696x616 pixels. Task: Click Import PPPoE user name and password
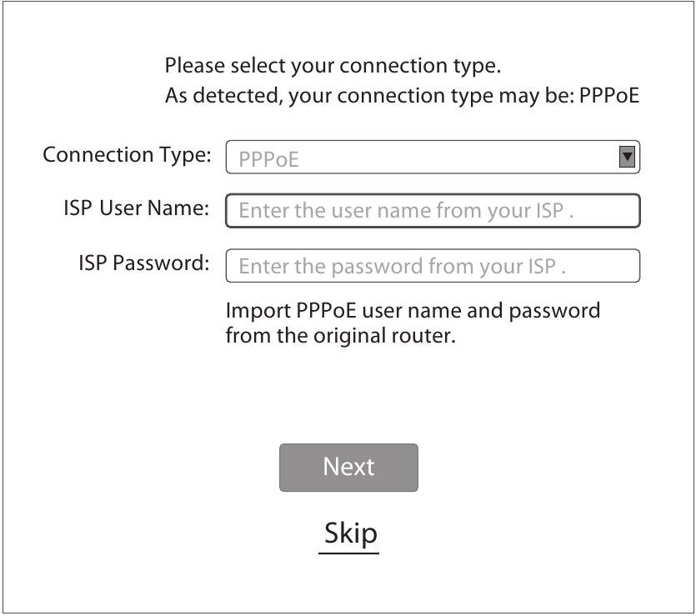(x=413, y=312)
